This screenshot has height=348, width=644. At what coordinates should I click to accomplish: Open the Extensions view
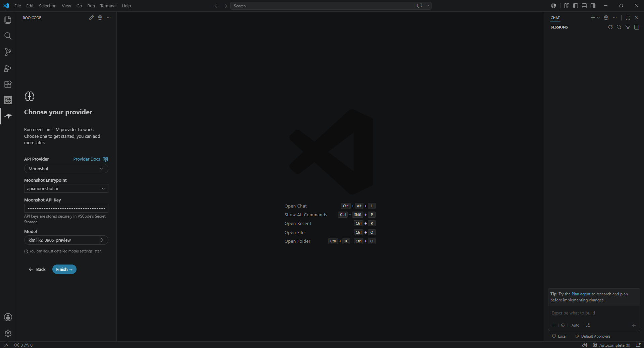[x=8, y=84]
